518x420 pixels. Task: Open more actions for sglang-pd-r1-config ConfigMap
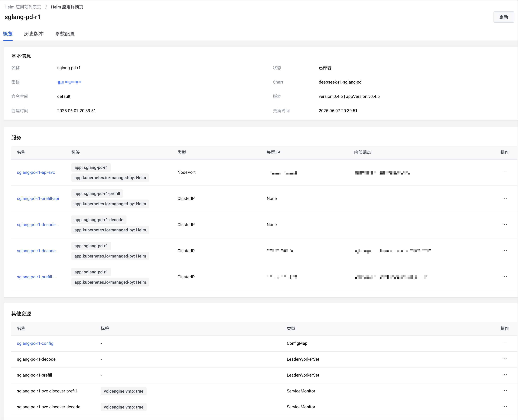pos(504,343)
